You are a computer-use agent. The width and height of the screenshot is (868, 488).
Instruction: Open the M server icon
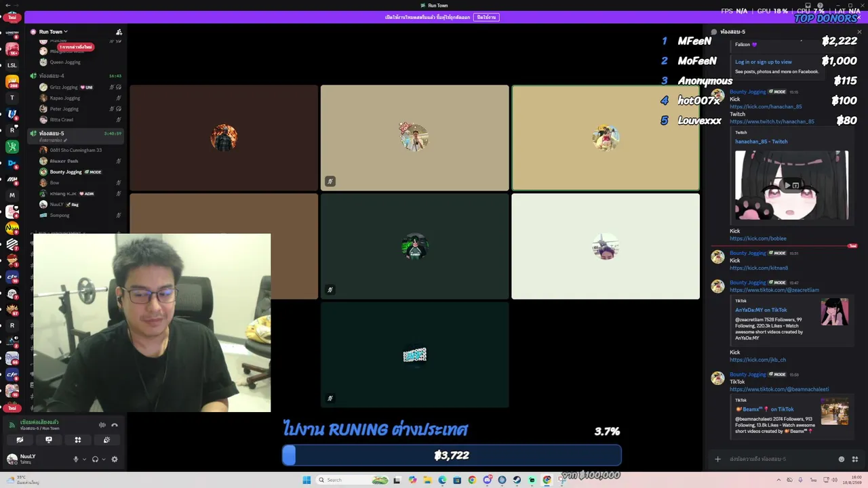(x=12, y=195)
